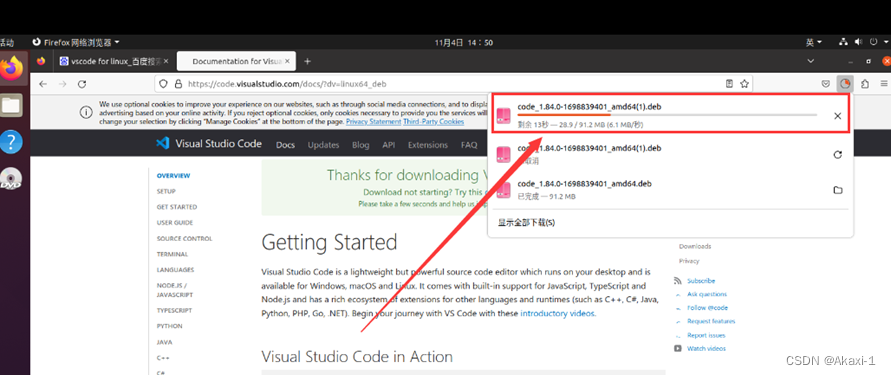Open the 英 input method dropdown
The width and height of the screenshot is (891, 375).
click(x=814, y=42)
